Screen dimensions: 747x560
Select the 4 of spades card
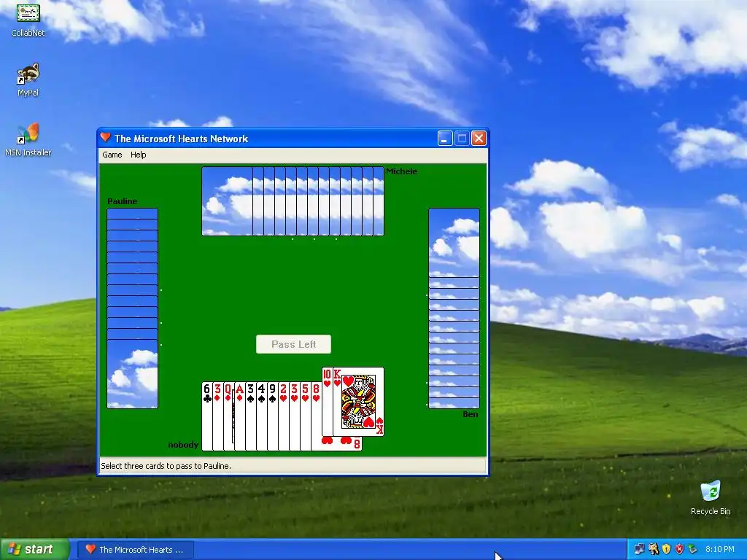click(x=262, y=416)
